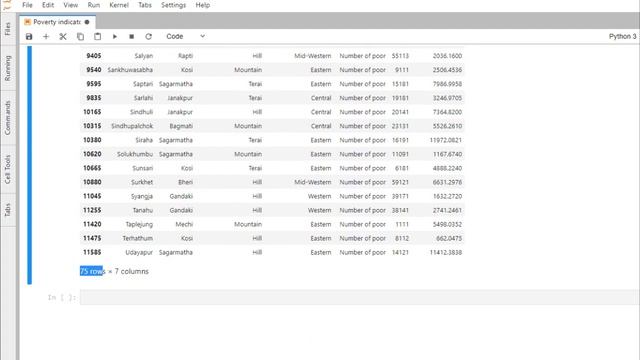Screen dimensions: 640x360
Task: Open the Code cell type dropdown
Action: click(x=185, y=36)
